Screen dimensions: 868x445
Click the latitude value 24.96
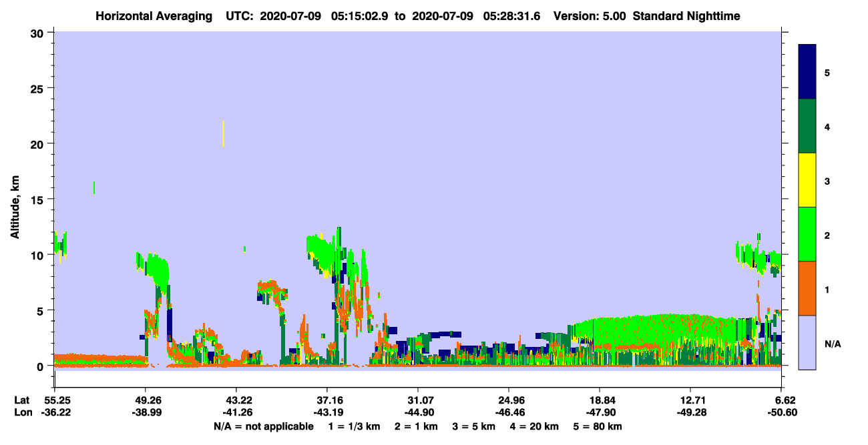(509, 400)
